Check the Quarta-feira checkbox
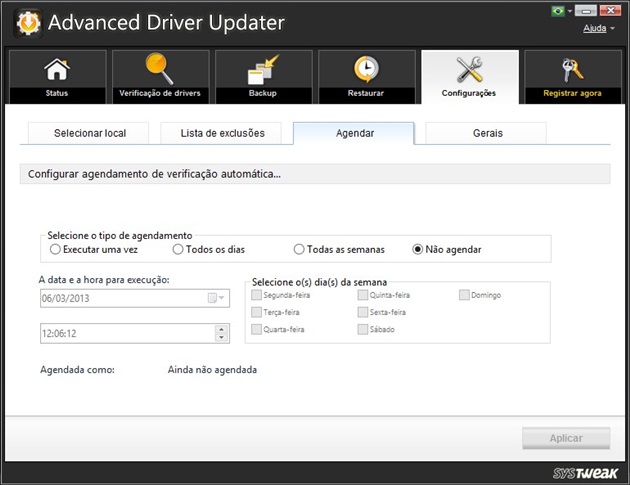The height and width of the screenshot is (485, 630). click(x=256, y=329)
